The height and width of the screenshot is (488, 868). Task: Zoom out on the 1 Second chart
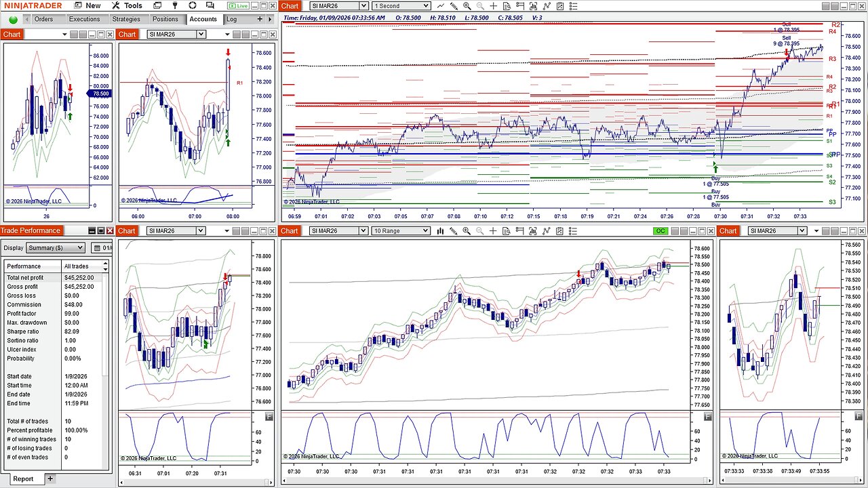pyautogui.click(x=479, y=5)
